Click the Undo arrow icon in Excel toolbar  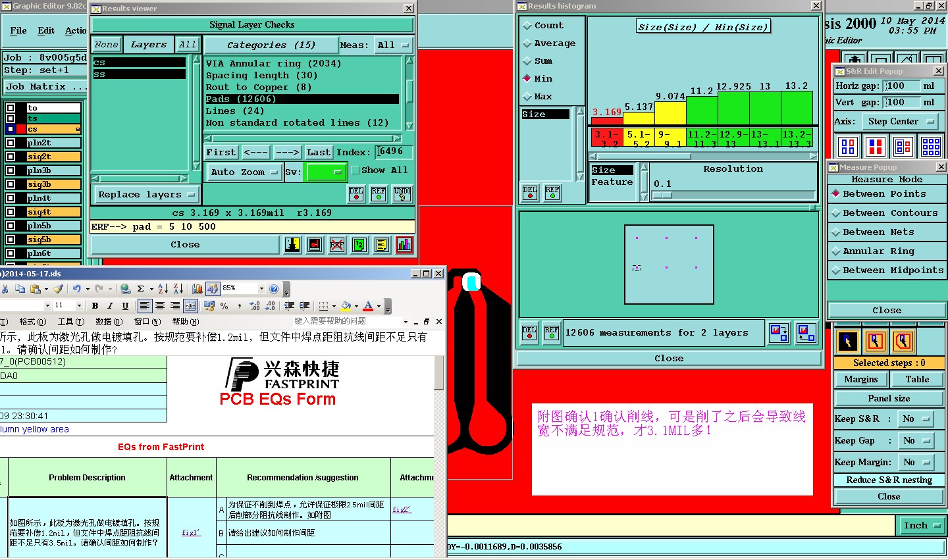[76, 288]
